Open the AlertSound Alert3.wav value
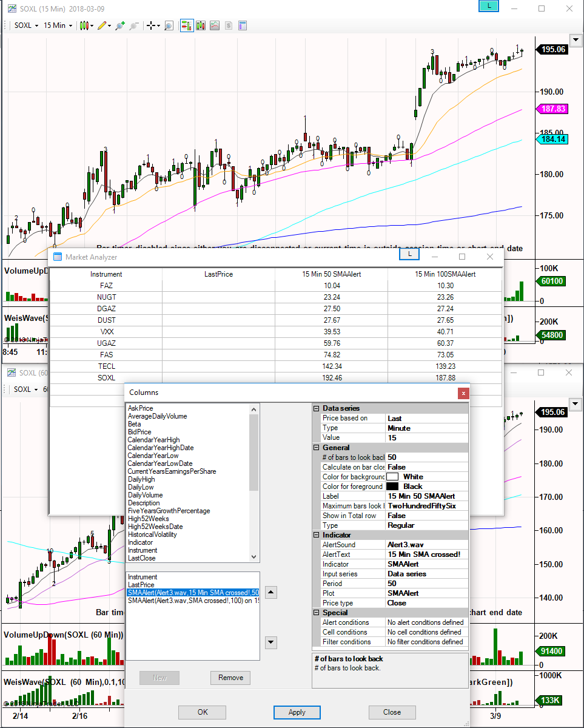The width and height of the screenshot is (584, 728). point(427,545)
